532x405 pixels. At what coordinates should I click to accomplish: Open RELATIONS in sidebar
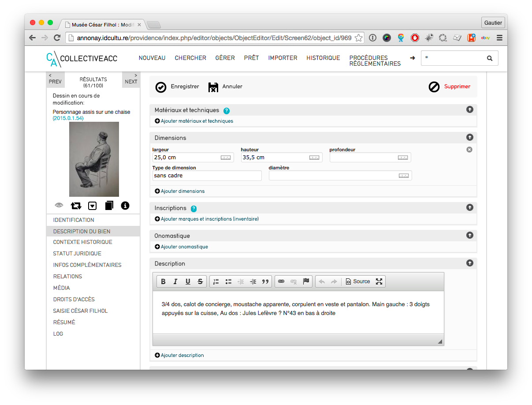[67, 276]
